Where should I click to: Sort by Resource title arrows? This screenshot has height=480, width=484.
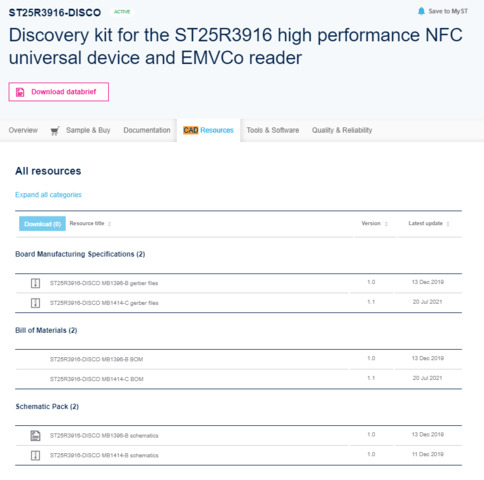click(x=109, y=224)
